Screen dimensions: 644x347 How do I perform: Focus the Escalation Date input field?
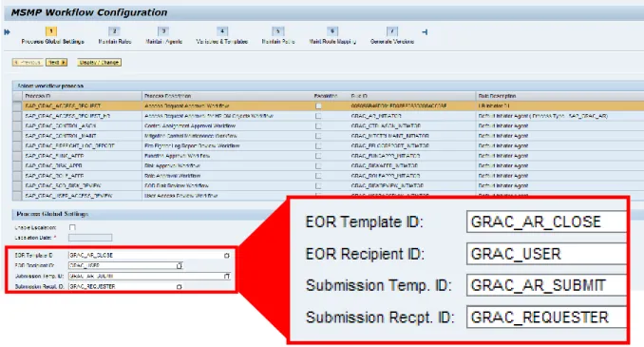[90, 238]
